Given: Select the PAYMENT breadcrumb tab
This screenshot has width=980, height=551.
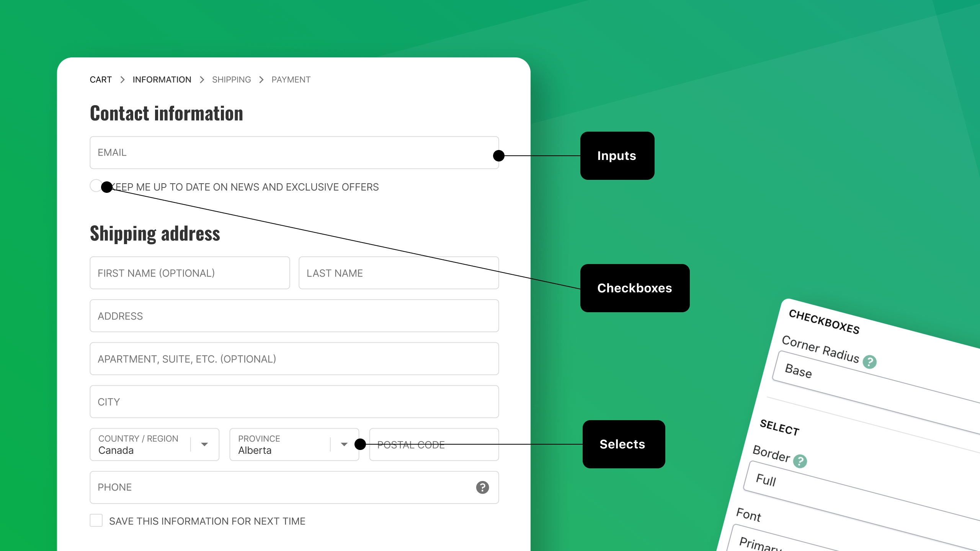Looking at the screenshot, I should click(x=291, y=79).
